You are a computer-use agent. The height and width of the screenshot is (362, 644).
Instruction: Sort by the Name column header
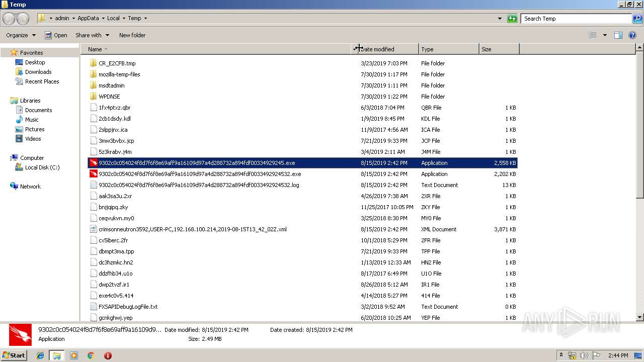click(216, 49)
